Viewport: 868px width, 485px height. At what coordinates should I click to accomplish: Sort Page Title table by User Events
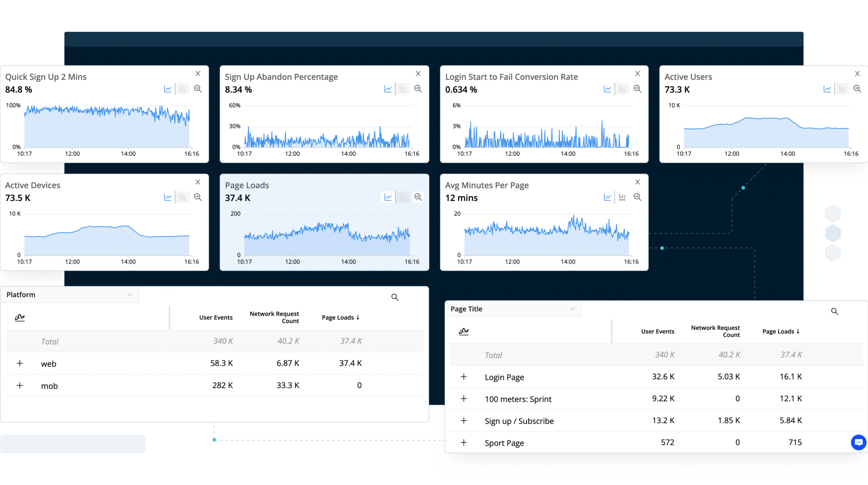point(657,332)
